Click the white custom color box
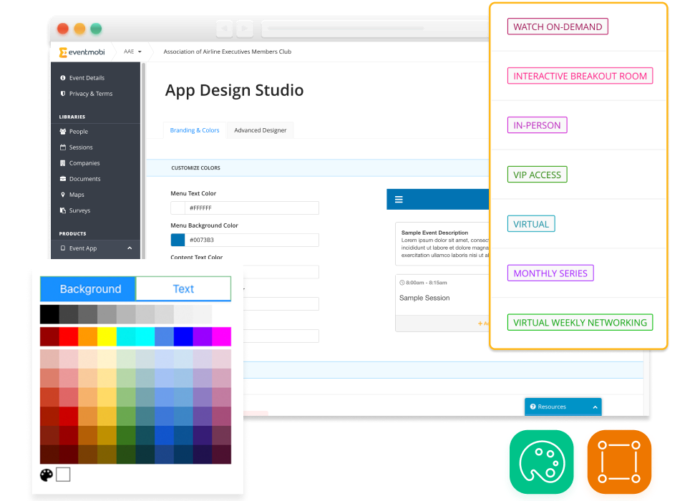700x501 pixels. click(63, 475)
